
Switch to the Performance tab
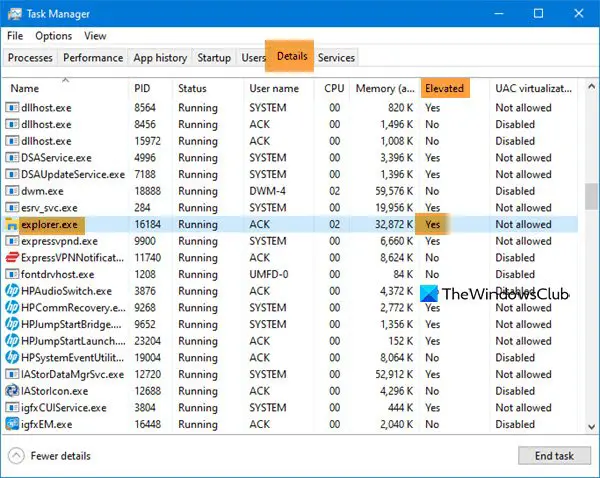click(x=93, y=58)
